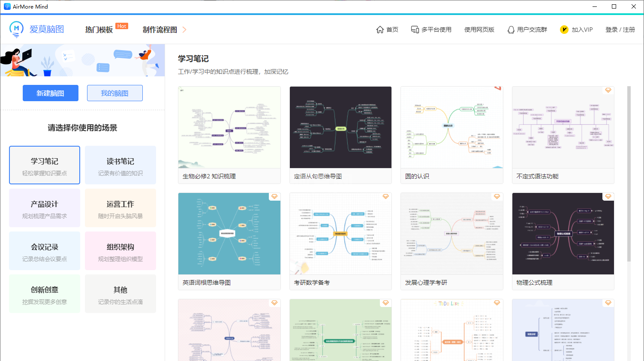This screenshot has width=644, height=361.
Task: Open 多平台使用 in the navigation
Action: (x=436, y=30)
